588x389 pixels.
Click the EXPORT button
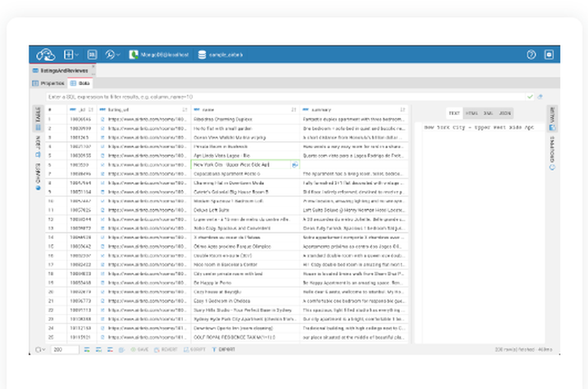click(223, 350)
